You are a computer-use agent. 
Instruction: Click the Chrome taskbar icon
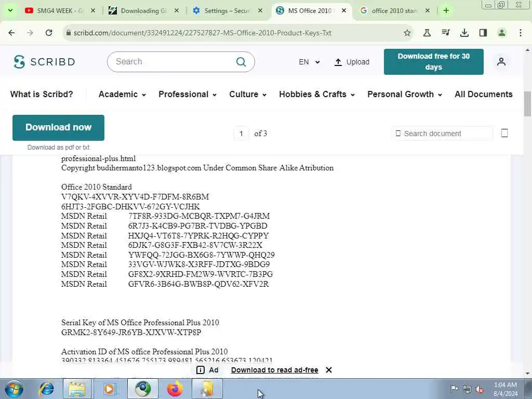click(143, 389)
